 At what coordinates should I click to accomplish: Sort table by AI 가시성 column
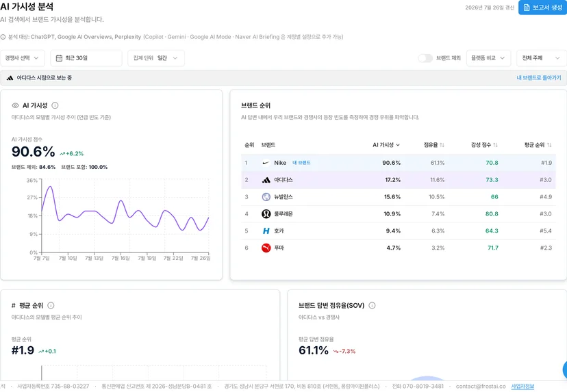(x=386, y=145)
